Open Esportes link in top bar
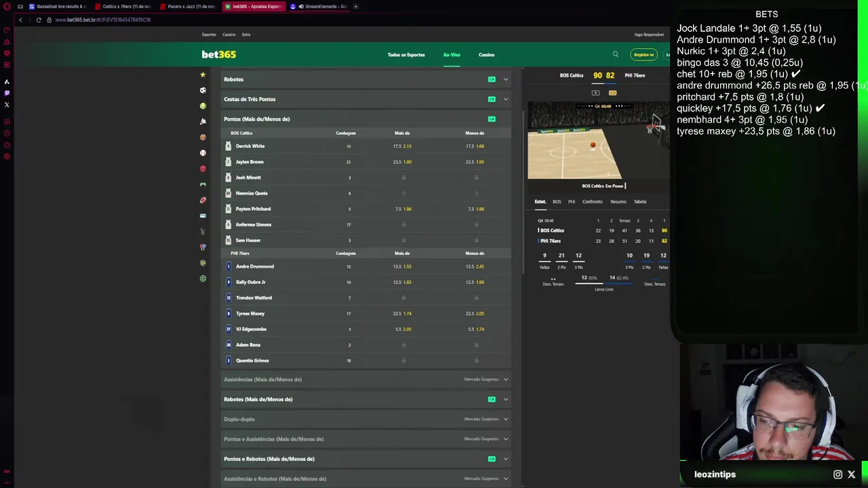Viewport: 868px width, 488px height. pyautogui.click(x=209, y=35)
